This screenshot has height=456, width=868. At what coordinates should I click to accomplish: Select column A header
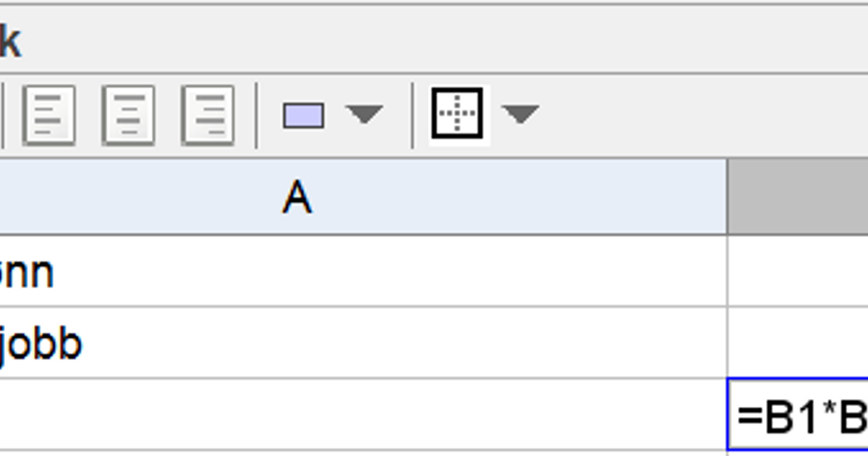point(362,196)
